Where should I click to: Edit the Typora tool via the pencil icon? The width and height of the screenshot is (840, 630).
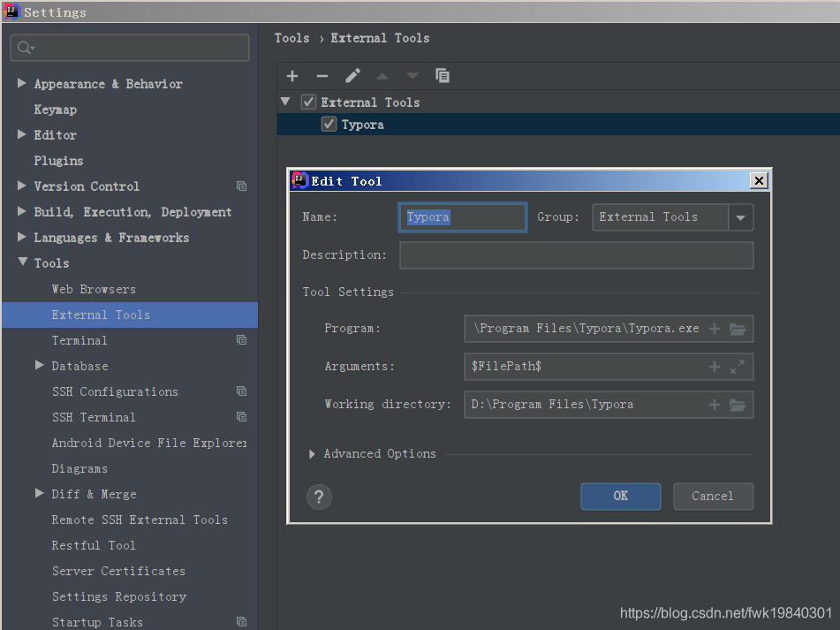pyautogui.click(x=352, y=76)
